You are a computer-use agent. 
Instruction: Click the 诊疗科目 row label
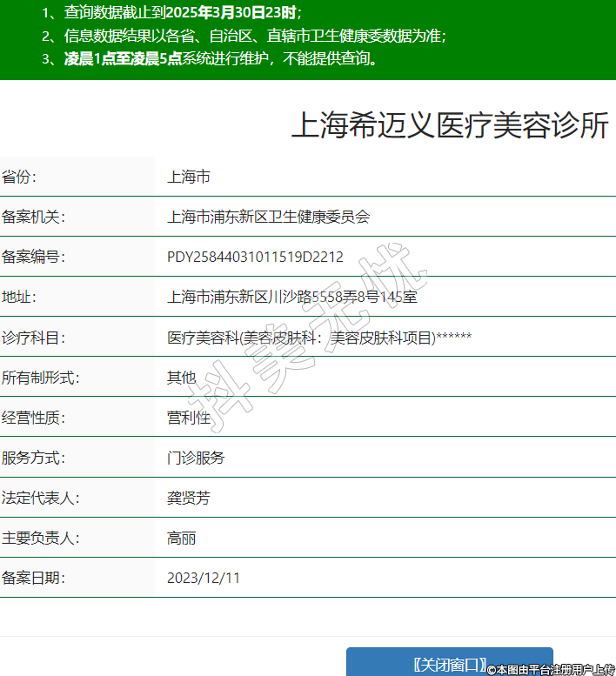34,338
